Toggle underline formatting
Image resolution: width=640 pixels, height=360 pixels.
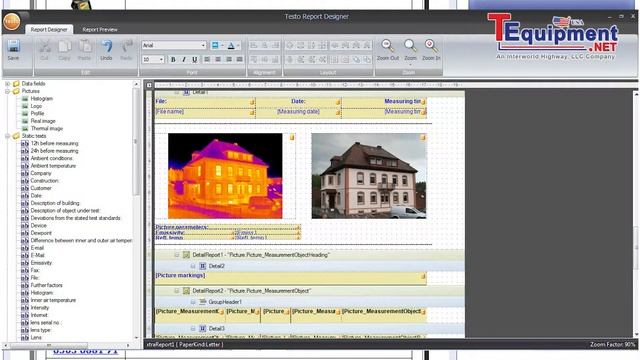coord(195,60)
